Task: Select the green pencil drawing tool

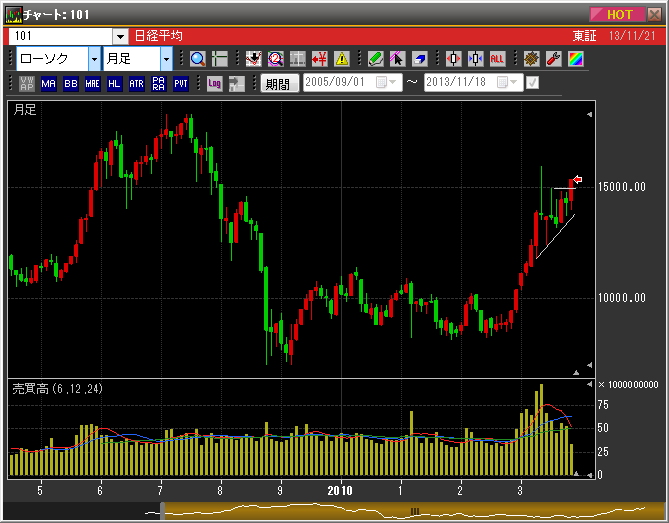Action: coord(375,59)
